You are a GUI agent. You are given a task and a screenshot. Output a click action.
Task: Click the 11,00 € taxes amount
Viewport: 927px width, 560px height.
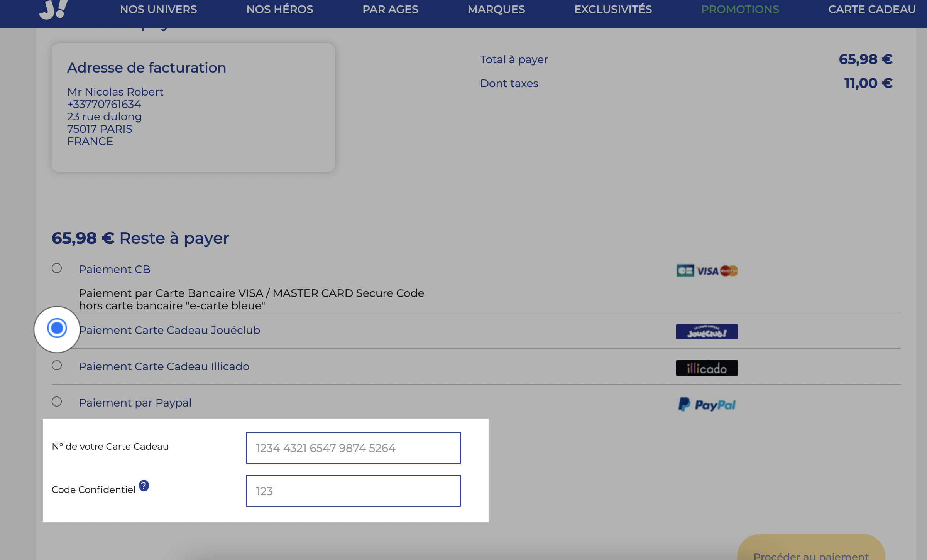click(x=868, y=83)
